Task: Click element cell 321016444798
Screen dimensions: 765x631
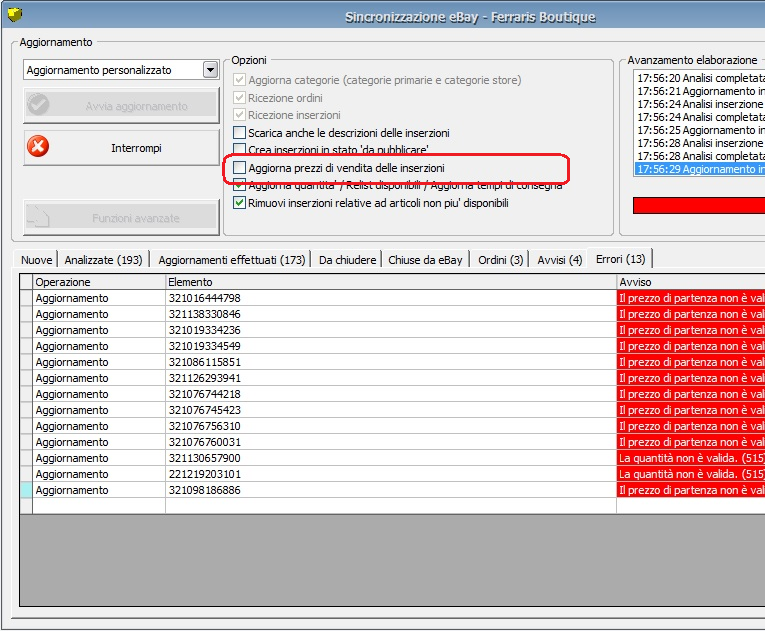Action: pyautogui.click(x=391, y=298)
